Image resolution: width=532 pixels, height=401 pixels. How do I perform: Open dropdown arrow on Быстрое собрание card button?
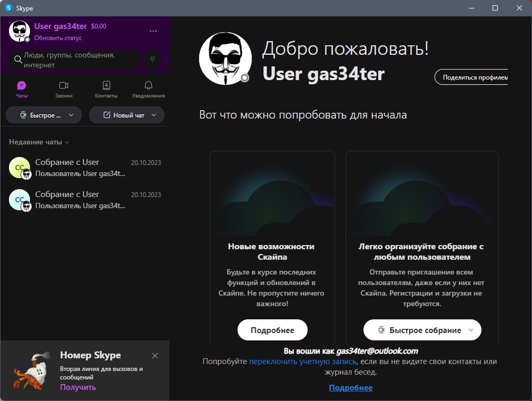point(471,330)
